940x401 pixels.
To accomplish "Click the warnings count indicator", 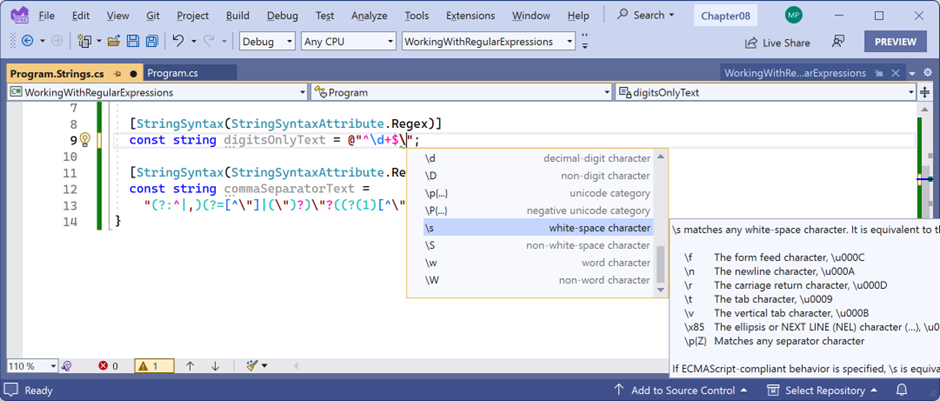I will pos(154,366).
